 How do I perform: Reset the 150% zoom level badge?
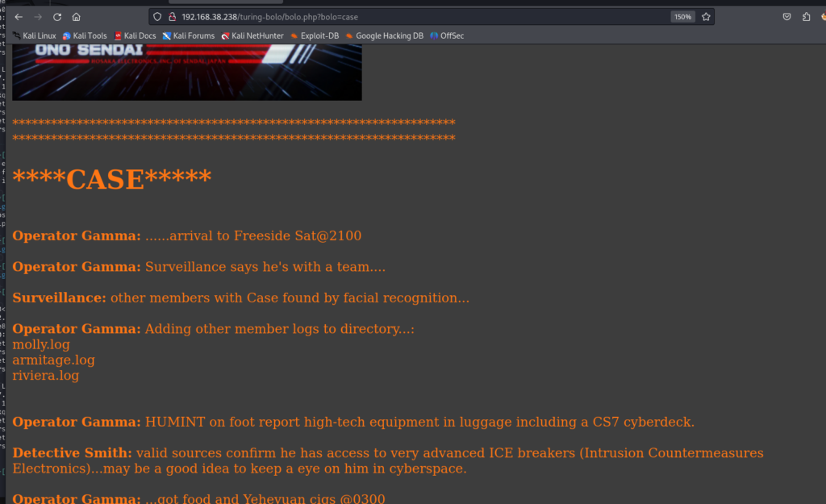click(x=682, y=17)
